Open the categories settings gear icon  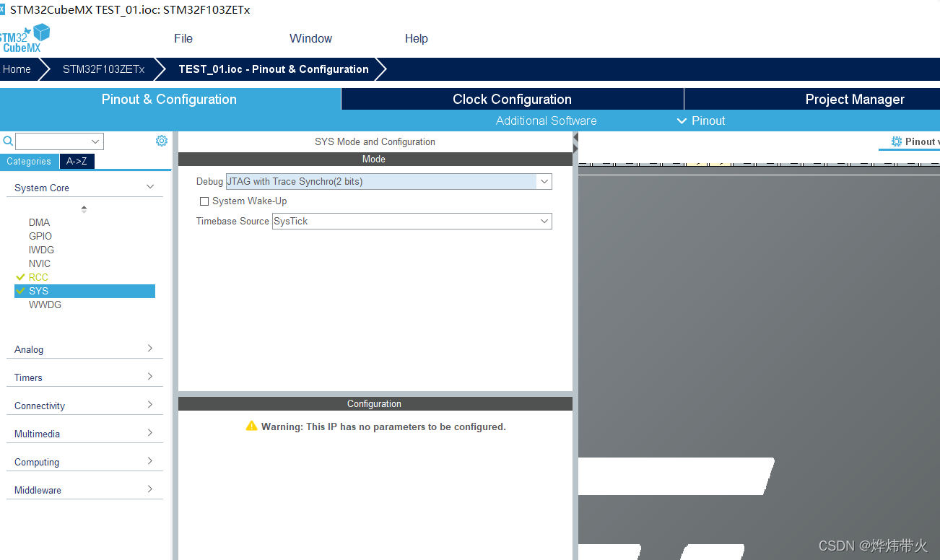coord(162,141)
